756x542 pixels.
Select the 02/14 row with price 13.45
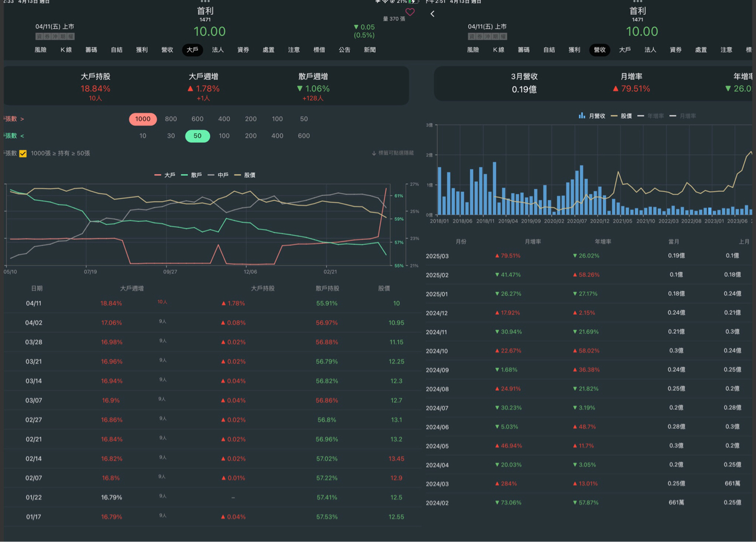click(x=213, y=459)
